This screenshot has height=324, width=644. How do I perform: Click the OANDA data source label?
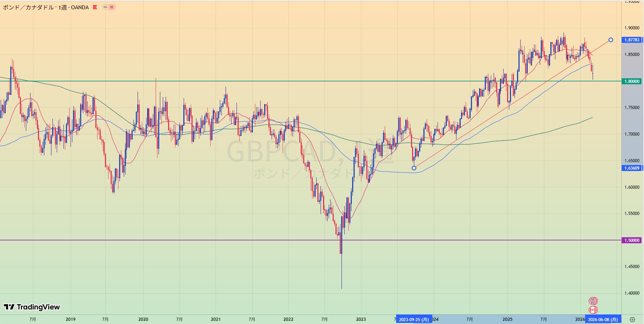(80, 7)
